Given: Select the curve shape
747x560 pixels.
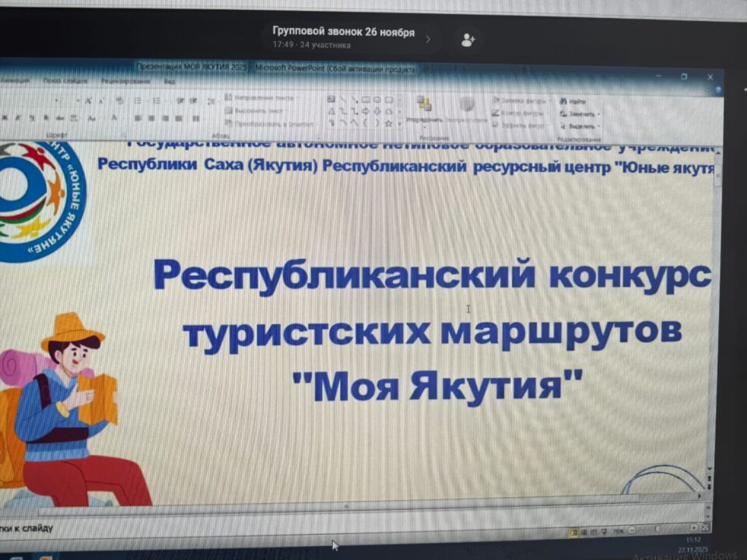Looking at the screenshot, I should pos(355,124).
